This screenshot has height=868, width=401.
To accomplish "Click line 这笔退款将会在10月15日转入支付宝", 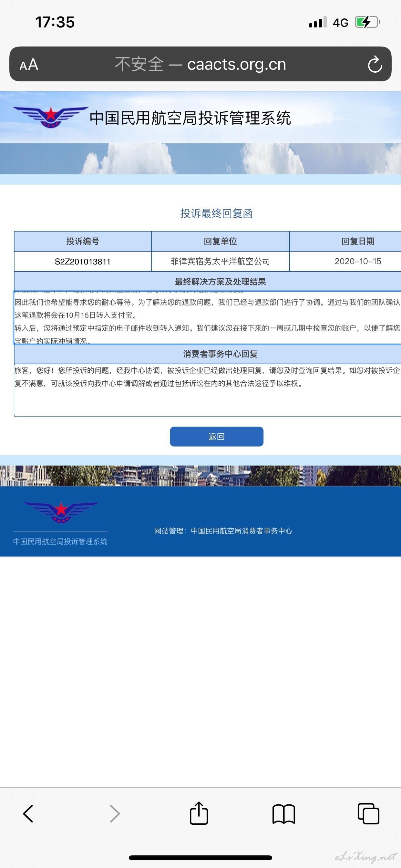I will click(x=76, y=315).
